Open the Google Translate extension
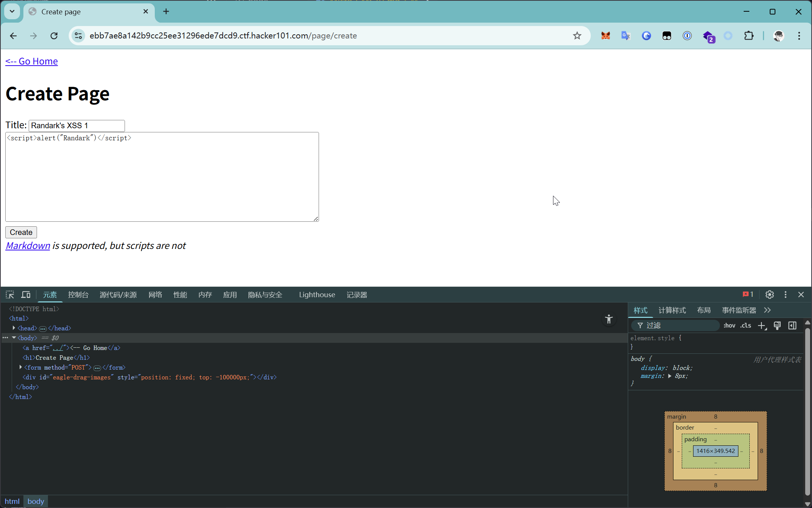The image size is (812, 508). (x=626, y=36)
